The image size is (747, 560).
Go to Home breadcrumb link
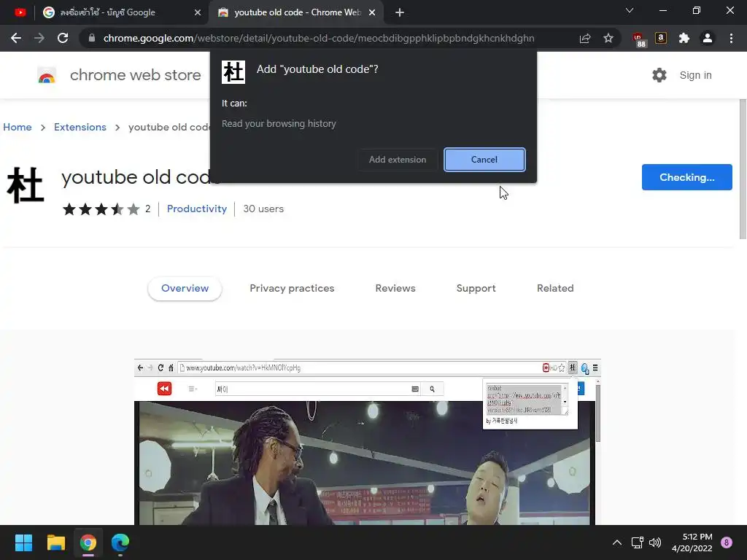pyautogui.click(x=18, y=127)
